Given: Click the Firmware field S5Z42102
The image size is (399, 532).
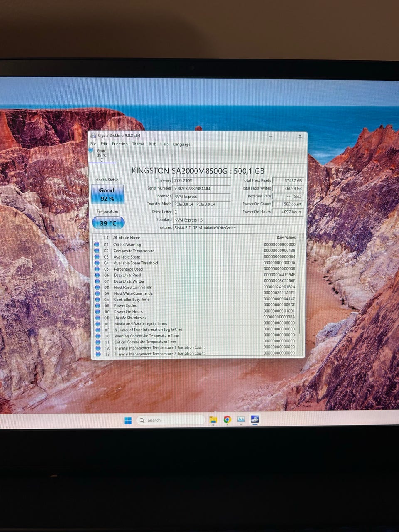Looking at the screenshot, I should coord(202,180).
